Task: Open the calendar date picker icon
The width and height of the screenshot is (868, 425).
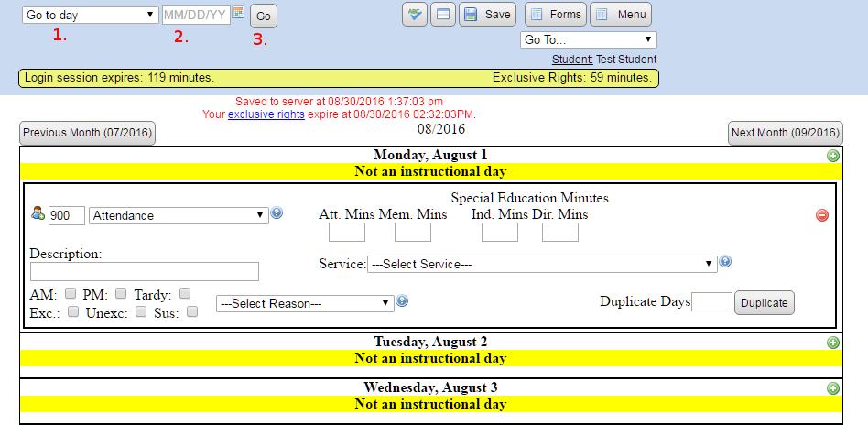Action: [x=239, y=14]
